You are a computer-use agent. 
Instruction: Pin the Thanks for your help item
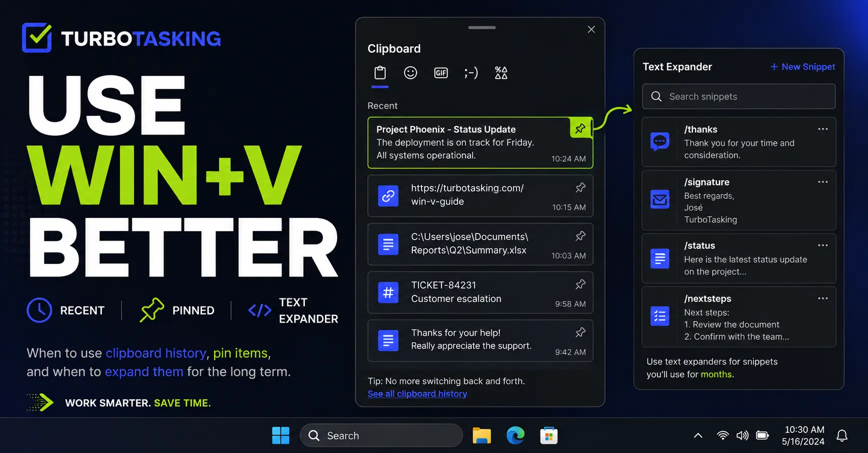[x=580, y=332]
